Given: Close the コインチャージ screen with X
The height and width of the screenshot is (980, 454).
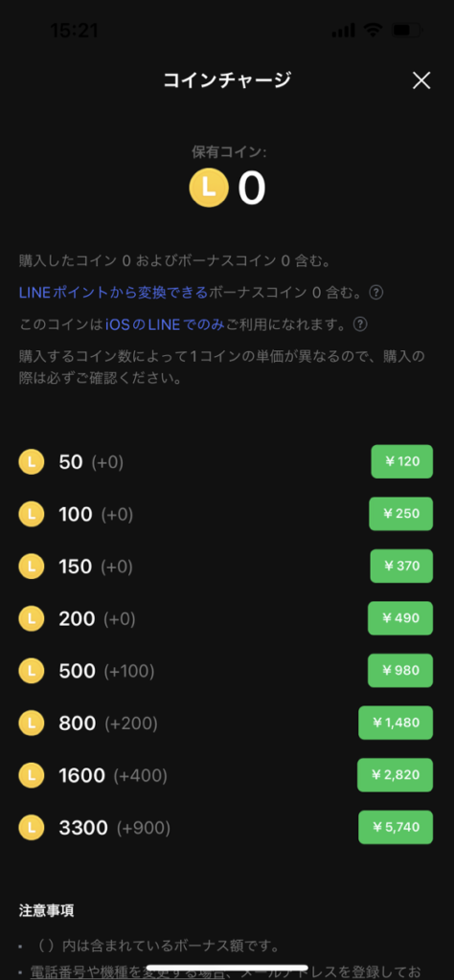Looking at the screenshot, I should pyautogui.click(x=421, y=80).
